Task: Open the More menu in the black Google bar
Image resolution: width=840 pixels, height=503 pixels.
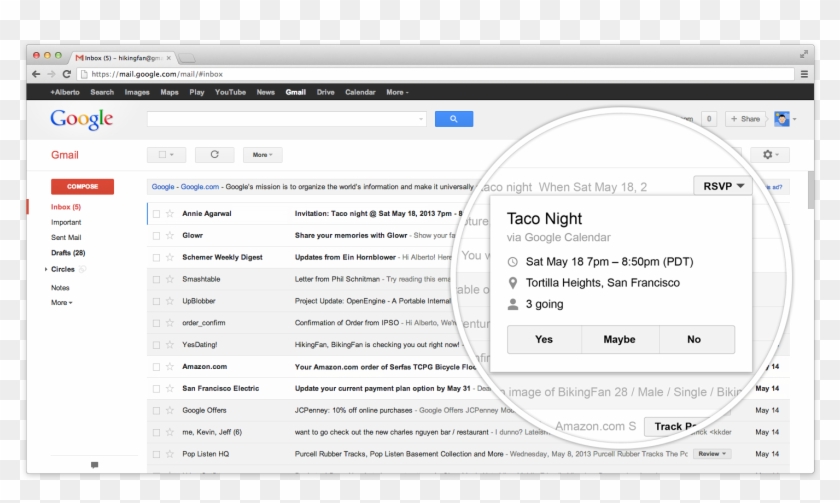Action: tap(397, 92)
